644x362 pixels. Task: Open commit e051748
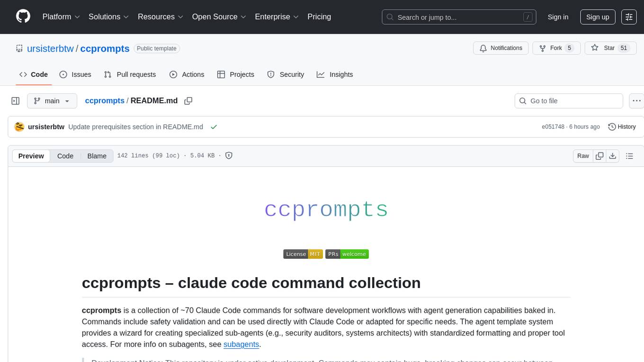tap(553, 127)
